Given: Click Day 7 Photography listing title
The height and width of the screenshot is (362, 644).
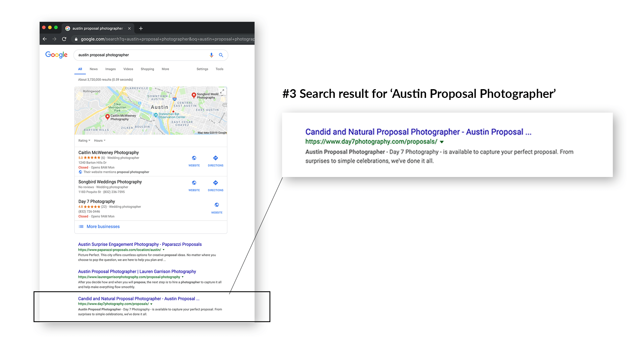Looking at the screenshot, I should pos(97,201).
